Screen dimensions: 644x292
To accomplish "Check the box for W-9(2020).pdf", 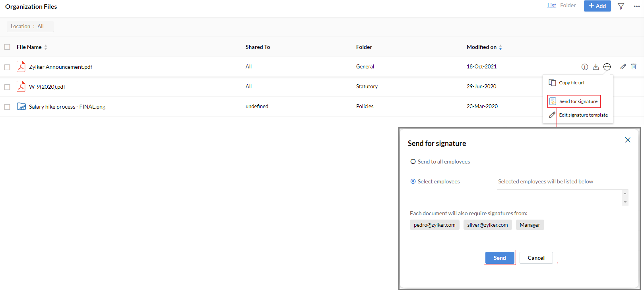I will 7,87.
